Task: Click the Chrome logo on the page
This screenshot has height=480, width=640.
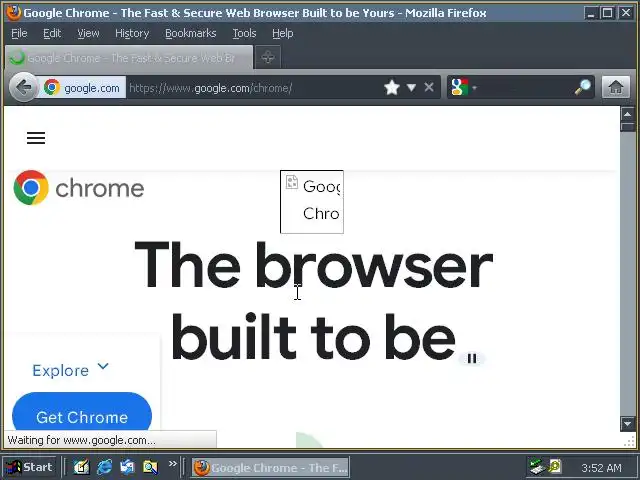Action: point(79,188)
